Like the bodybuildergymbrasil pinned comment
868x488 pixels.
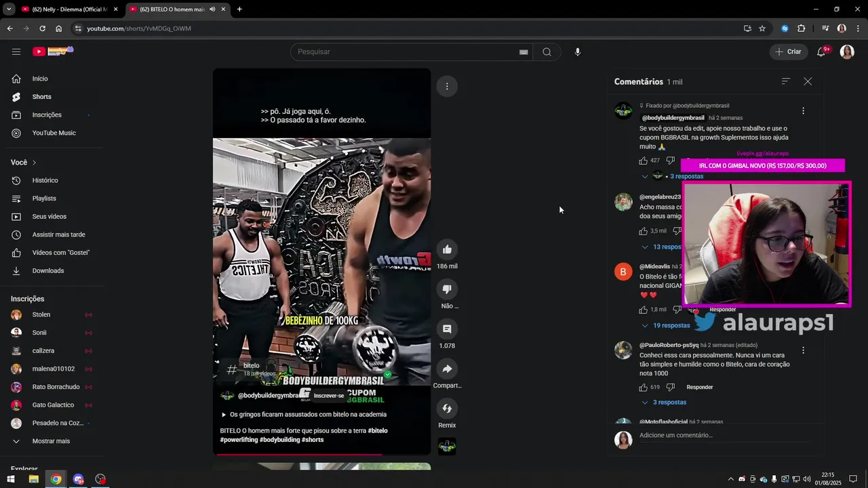(x=643, y=161)
